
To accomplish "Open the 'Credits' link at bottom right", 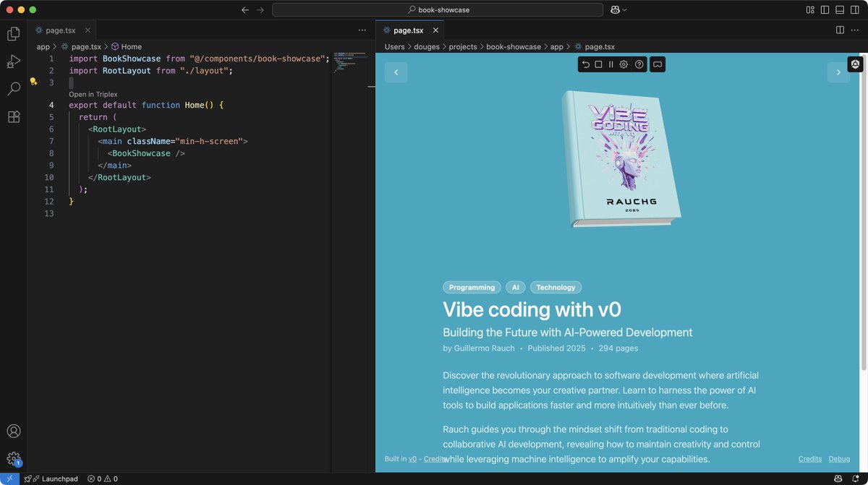I will [810, 459].
